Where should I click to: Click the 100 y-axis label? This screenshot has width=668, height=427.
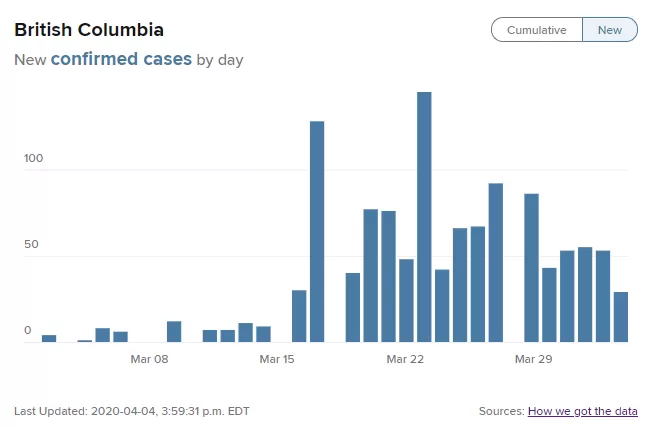click(33, 158)
